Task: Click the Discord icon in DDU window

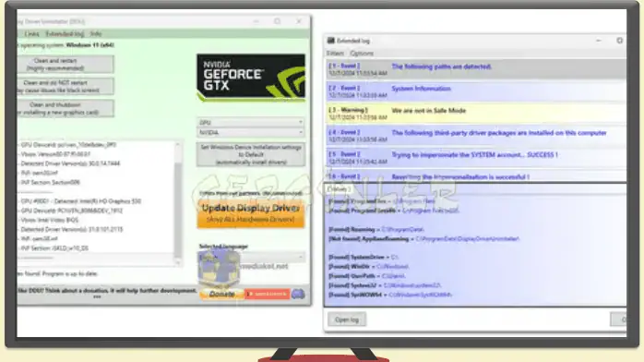Action: point(298,294)
